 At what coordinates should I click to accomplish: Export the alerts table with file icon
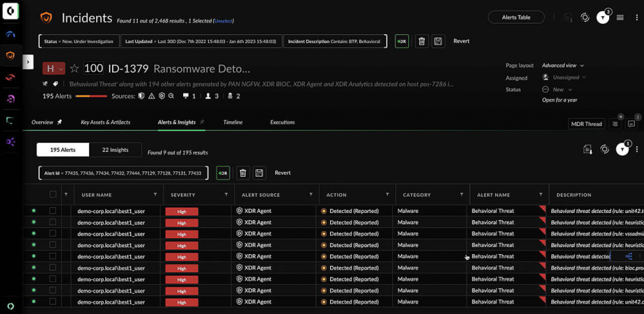pyautogui.click(x=588, y=150)
